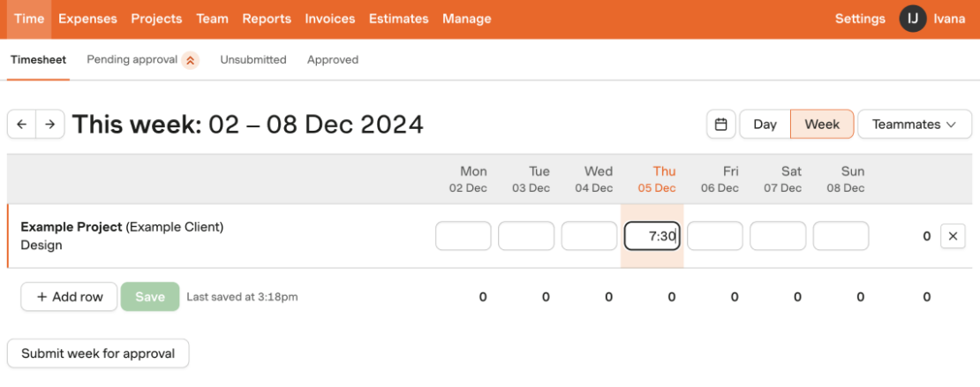Screen dimensions: 980x387
Task: Remove the Example Project row
Action: tap(953, 236)
